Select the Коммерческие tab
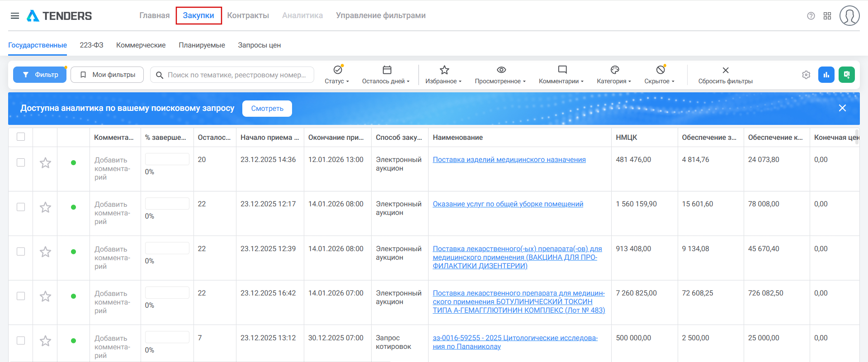This screenshot has width=868, height=362. (x=141, y=45)
